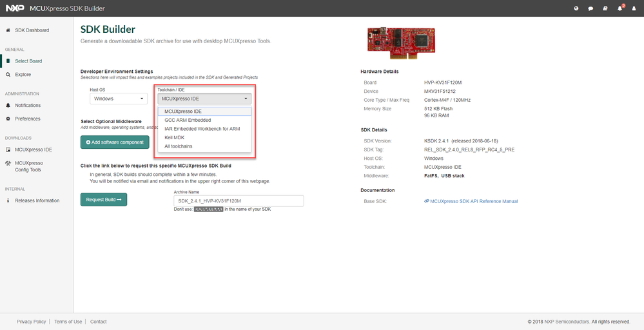Click the link icon beside API Reference Manual
Viewport: 644px width, 330px height.
click(427, 202)
